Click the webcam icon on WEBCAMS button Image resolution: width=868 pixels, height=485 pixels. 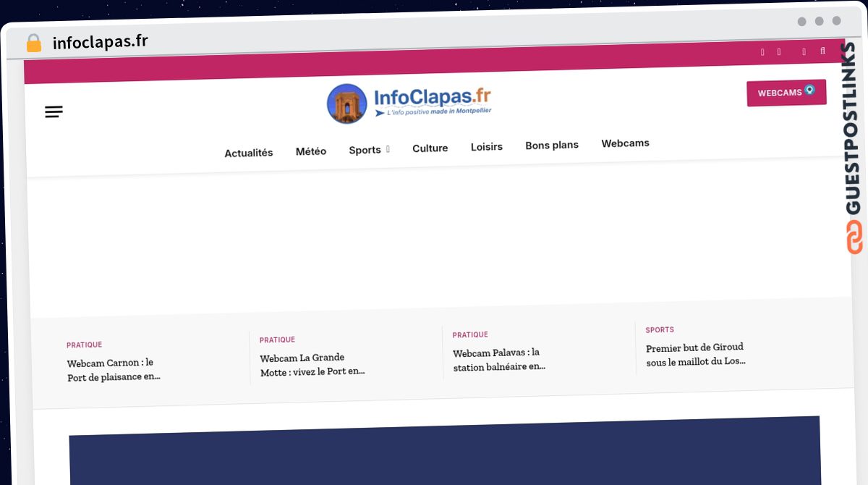[810, 90]
